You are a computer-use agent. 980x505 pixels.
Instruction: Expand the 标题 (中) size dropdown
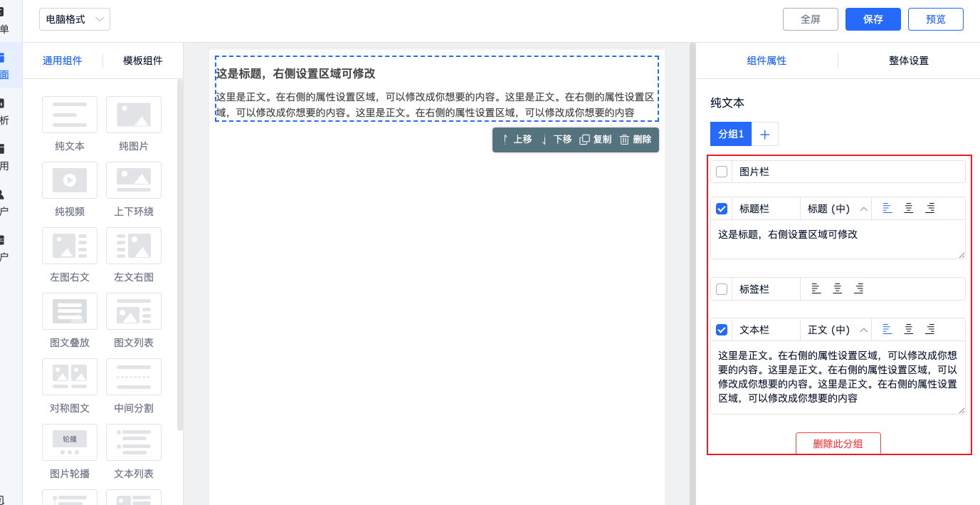coord(837,209)
